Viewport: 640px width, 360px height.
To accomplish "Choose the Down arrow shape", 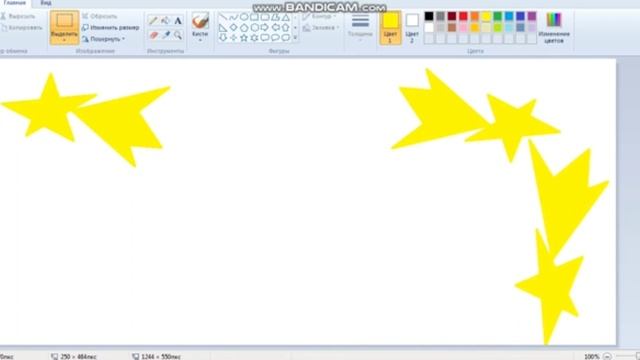I will pyautogui.click(x=223, y=38).
